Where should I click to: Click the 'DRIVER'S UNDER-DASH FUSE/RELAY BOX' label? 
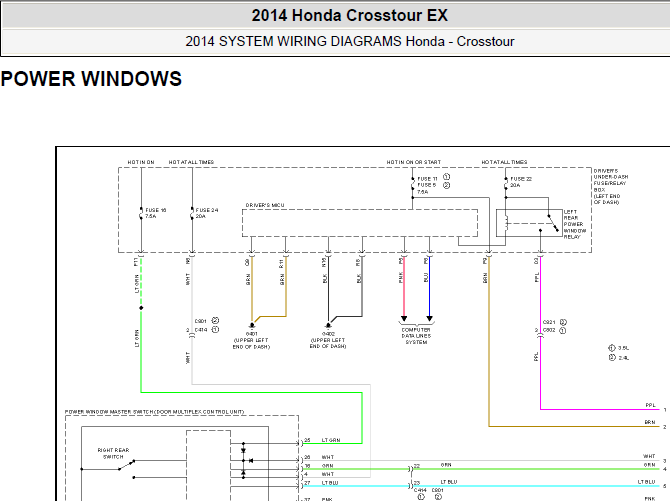pyautogui.click(x=611, y=186)
